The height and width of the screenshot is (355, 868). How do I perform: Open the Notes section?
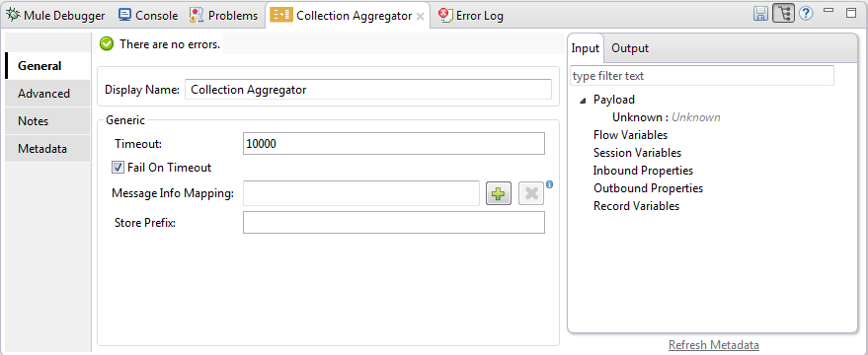[x=47, y=121]
